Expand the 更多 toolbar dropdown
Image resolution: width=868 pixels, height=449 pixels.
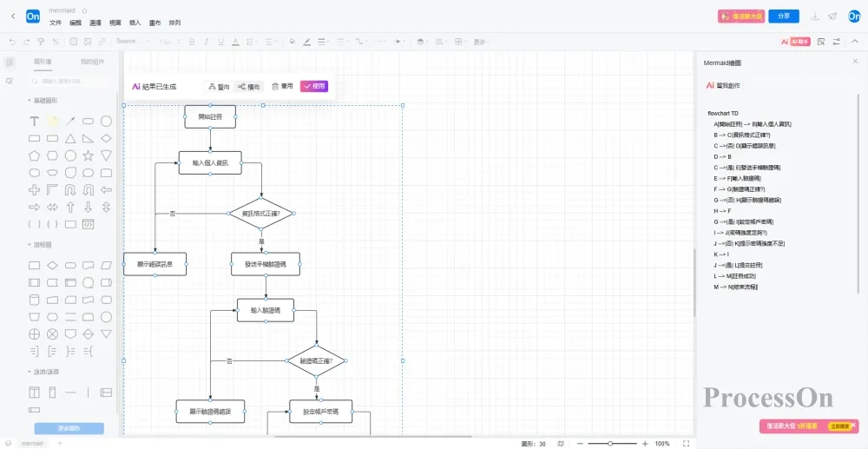tap(481, 41)
